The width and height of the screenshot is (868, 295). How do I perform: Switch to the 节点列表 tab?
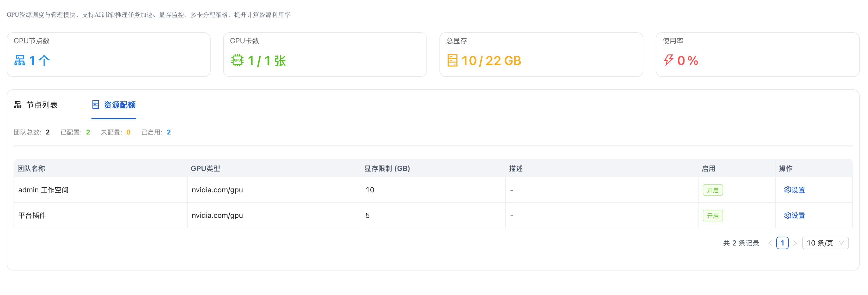tap(42, 105)
